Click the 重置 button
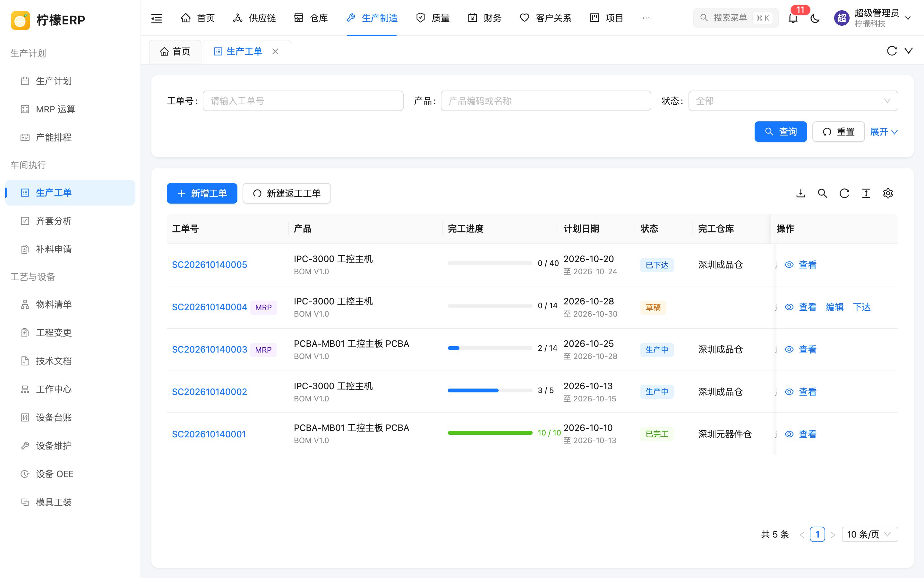Screen dimensions: 924x578 pyautogui.click(x=838, y=132)
